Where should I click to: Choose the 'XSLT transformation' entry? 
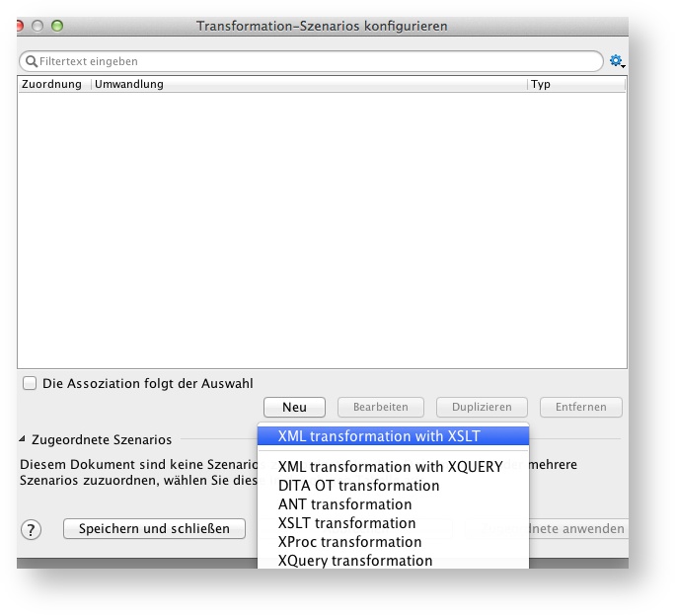point(347,523)
